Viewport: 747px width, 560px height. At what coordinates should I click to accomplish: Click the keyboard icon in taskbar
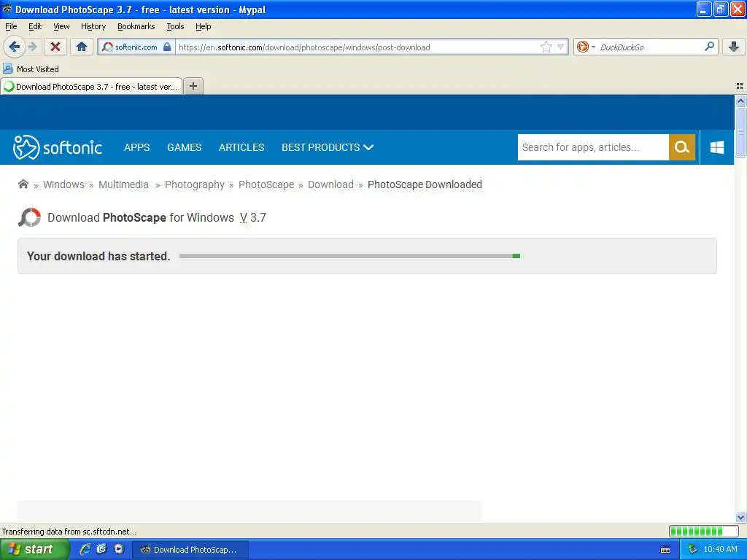(x=665, y=550)
